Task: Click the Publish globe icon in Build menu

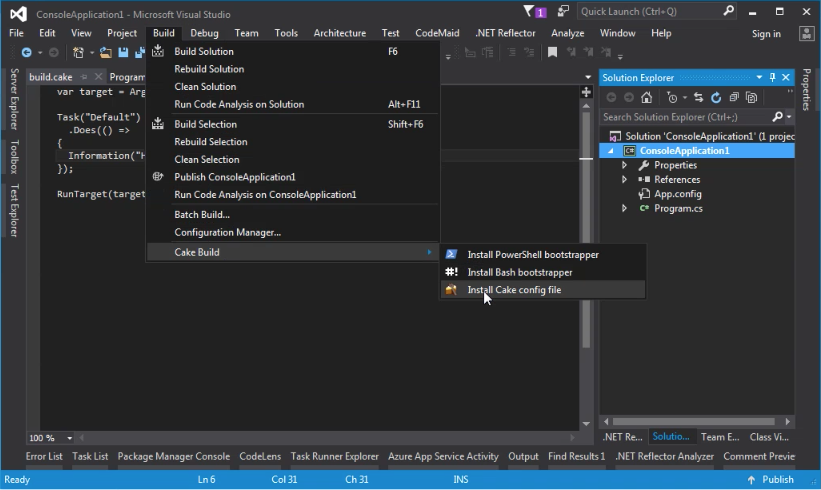Action: point(158,177)
